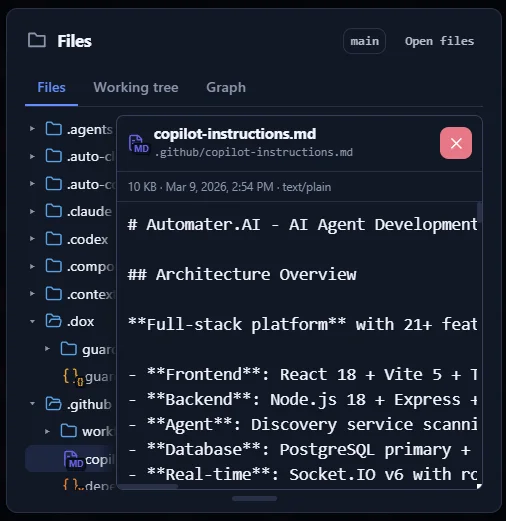
Task: Click the MD file icon in preview header
Action: [x=138, y=144]
